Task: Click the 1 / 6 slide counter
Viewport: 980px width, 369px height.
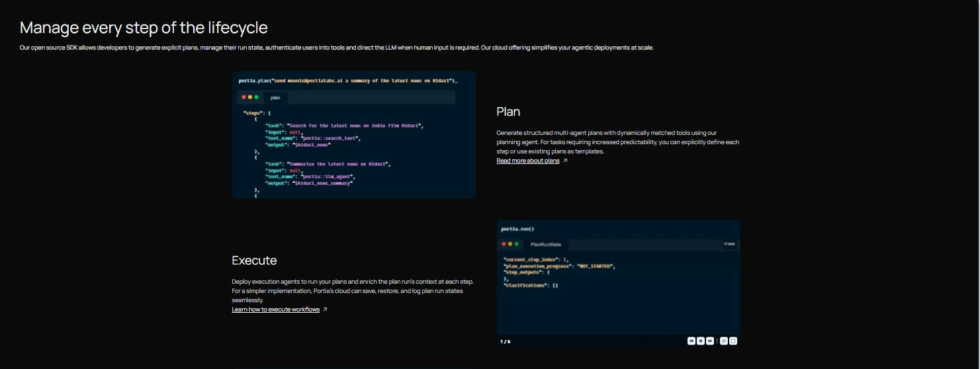Action: (506, 342)
